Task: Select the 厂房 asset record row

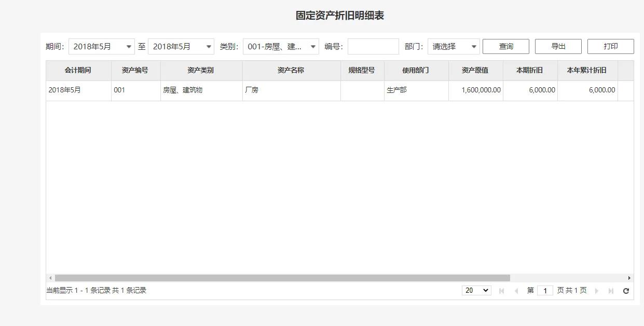Action: pyautogui.click(x=291, y=89)
